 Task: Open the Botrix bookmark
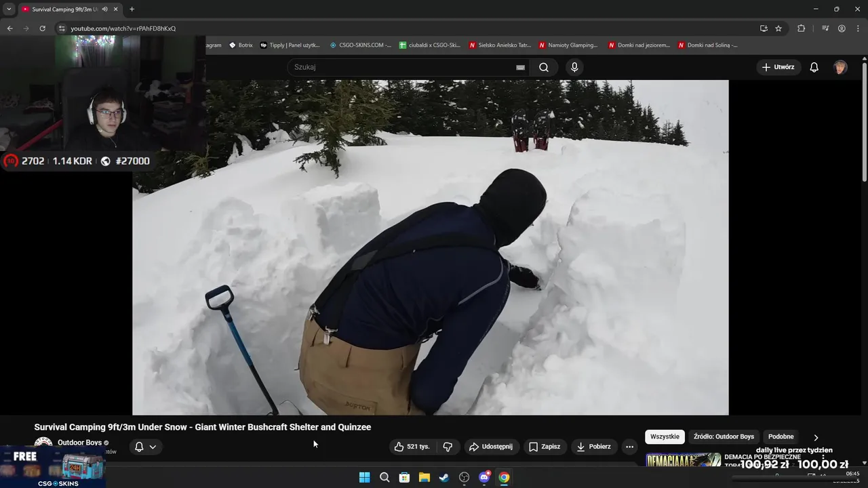(241, 45)
